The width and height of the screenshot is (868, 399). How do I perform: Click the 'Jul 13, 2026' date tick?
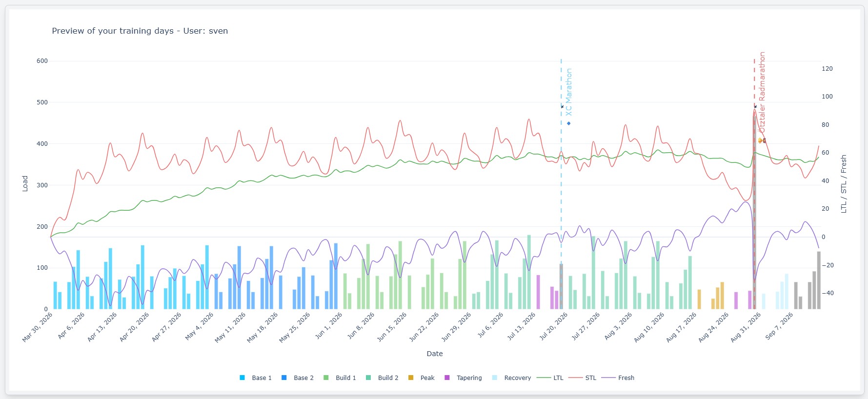click(x=521, y=326)
